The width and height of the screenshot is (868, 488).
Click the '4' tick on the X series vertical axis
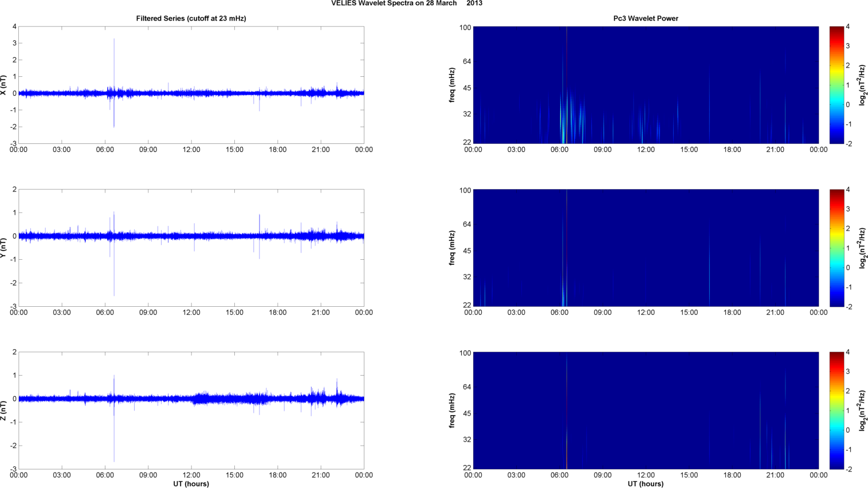pos(14,27)
